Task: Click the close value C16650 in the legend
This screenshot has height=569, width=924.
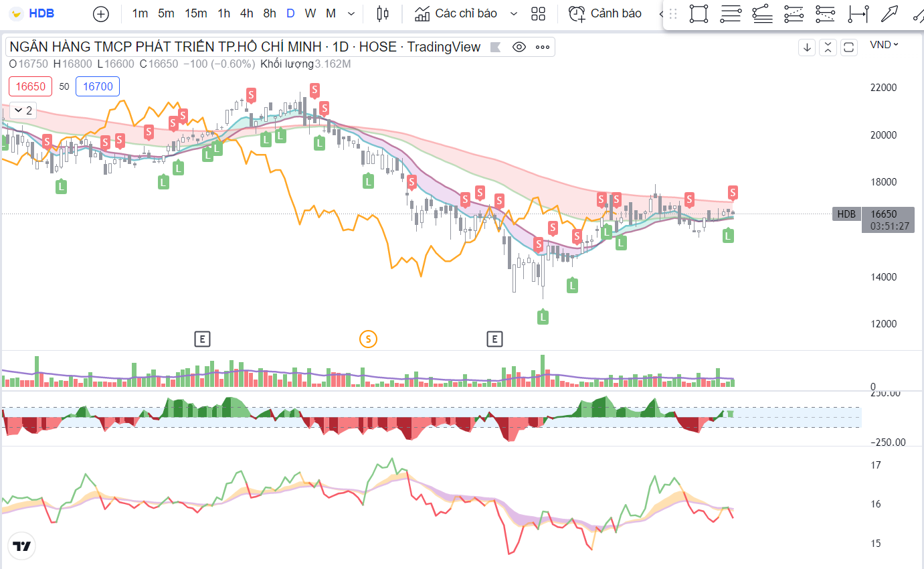Action: coord(159,64)
